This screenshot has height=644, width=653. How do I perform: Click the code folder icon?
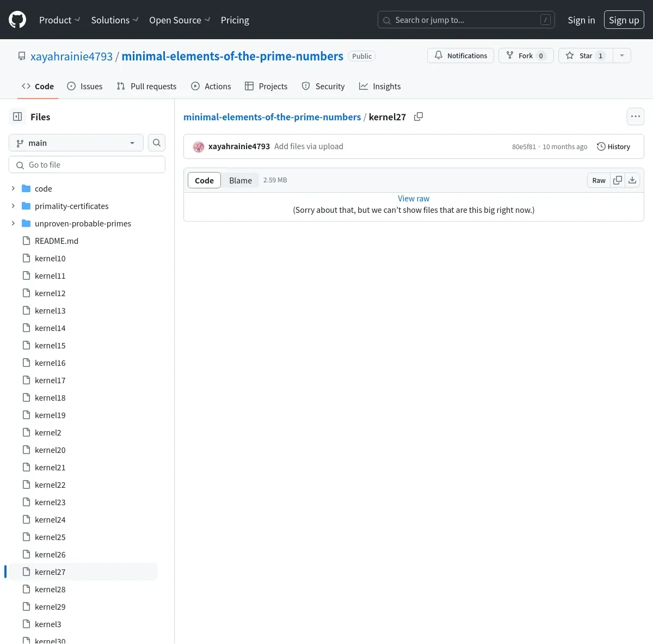[26, 188]
